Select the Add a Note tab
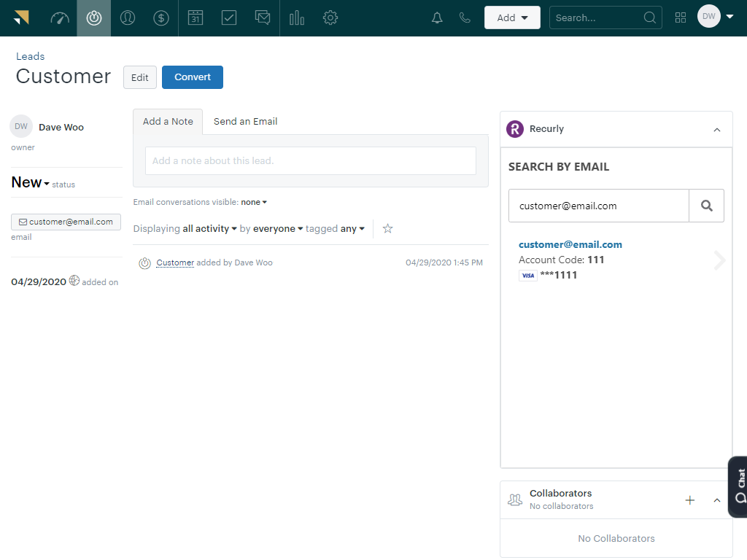 click(x=168, y=122)
